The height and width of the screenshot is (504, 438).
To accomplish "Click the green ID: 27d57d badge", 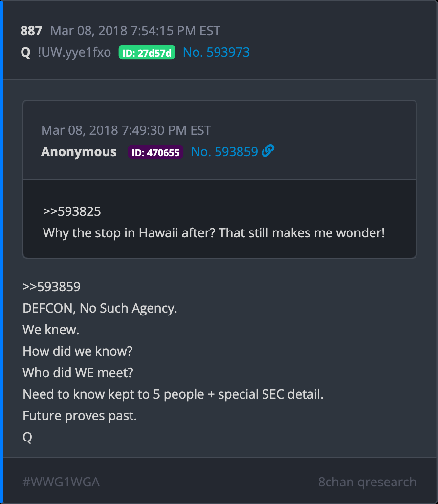I will [147, 52].
